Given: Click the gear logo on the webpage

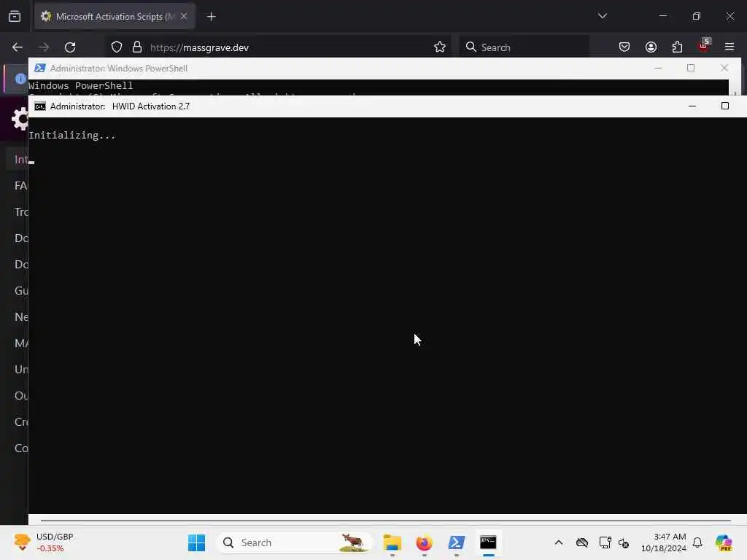Looking at the screenshot, I should (20, 119).
